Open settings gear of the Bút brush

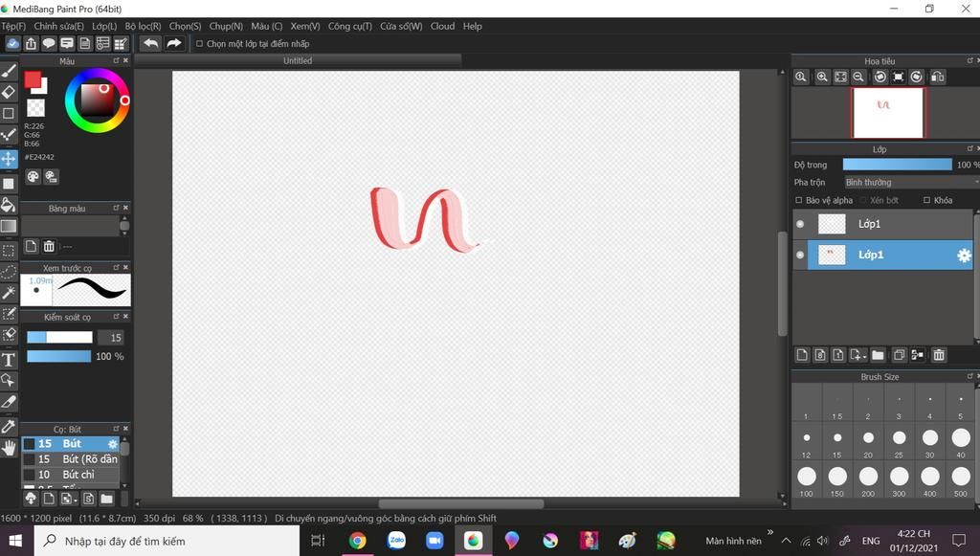pyautogui.click(x=113, y=443)
